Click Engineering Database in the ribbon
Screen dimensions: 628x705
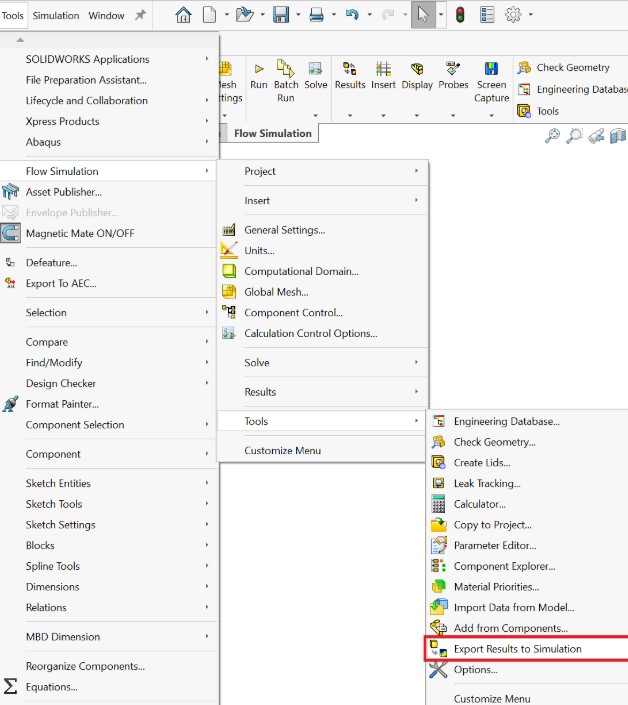[x=573, y=89]
